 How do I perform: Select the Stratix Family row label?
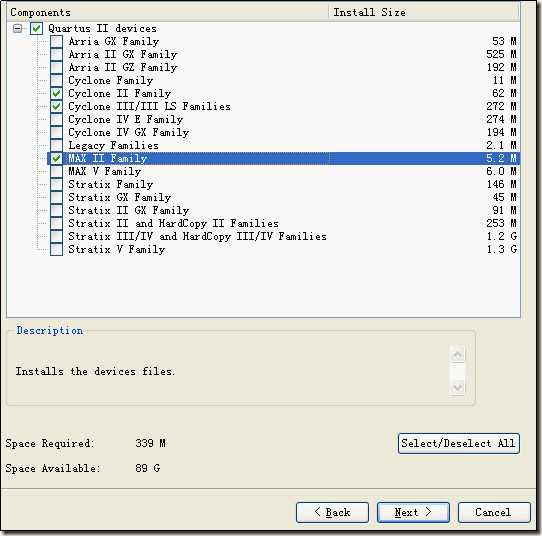[111, 185]
